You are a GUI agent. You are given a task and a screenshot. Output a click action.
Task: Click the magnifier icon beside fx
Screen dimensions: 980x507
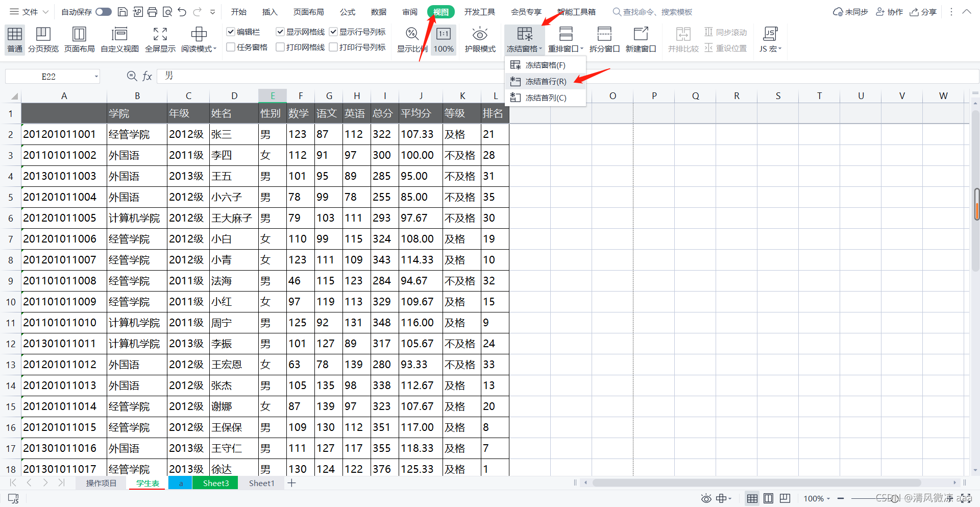pyautogui.click(x=132, y=76)
